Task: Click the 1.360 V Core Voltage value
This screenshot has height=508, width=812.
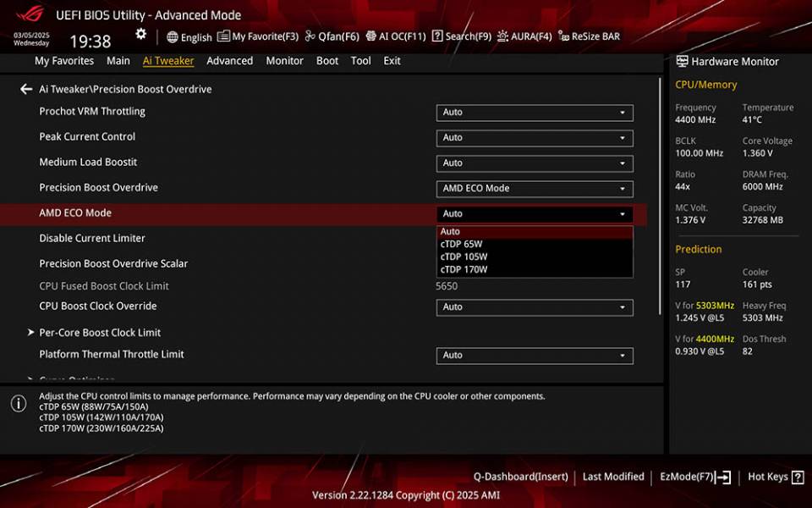Action: [x=757, y=153]
